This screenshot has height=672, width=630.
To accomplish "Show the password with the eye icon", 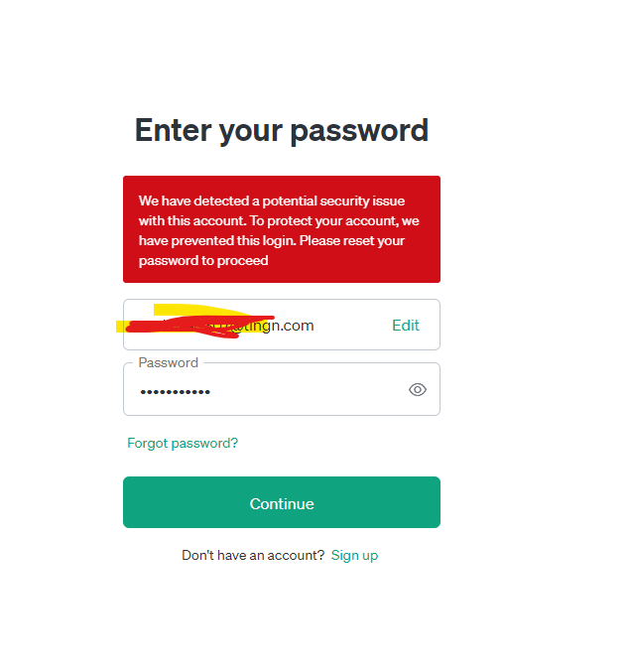I will point(417,389).
